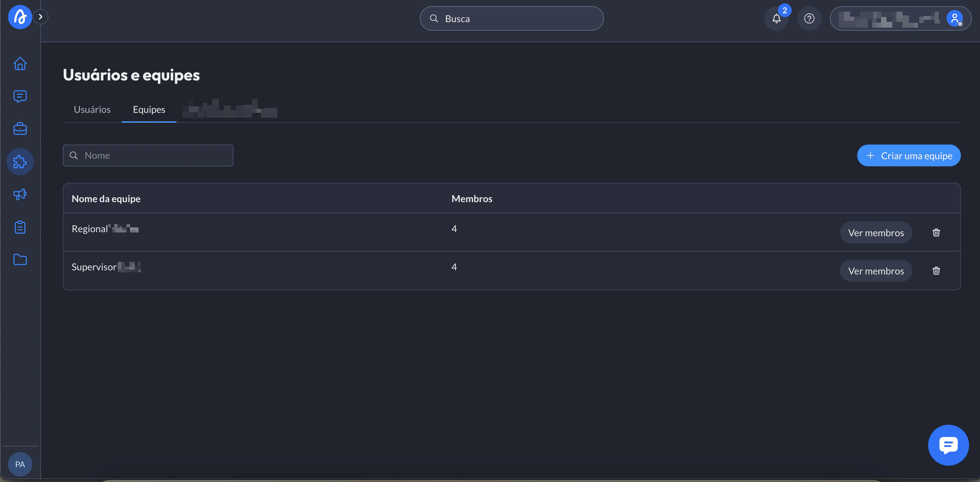View members of the Regional team
This screenshot has height=482, width=980.
click(x=876, y=232)
